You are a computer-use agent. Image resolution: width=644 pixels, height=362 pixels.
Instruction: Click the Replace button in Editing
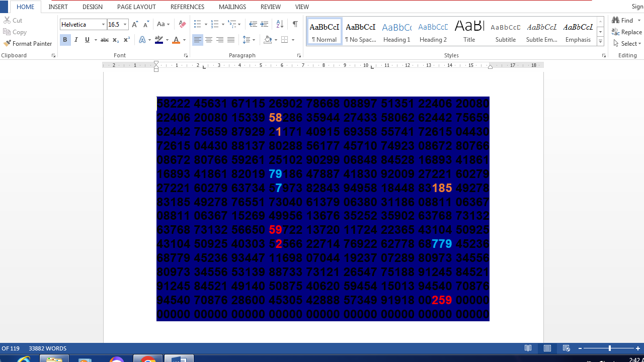pos(627,32)
